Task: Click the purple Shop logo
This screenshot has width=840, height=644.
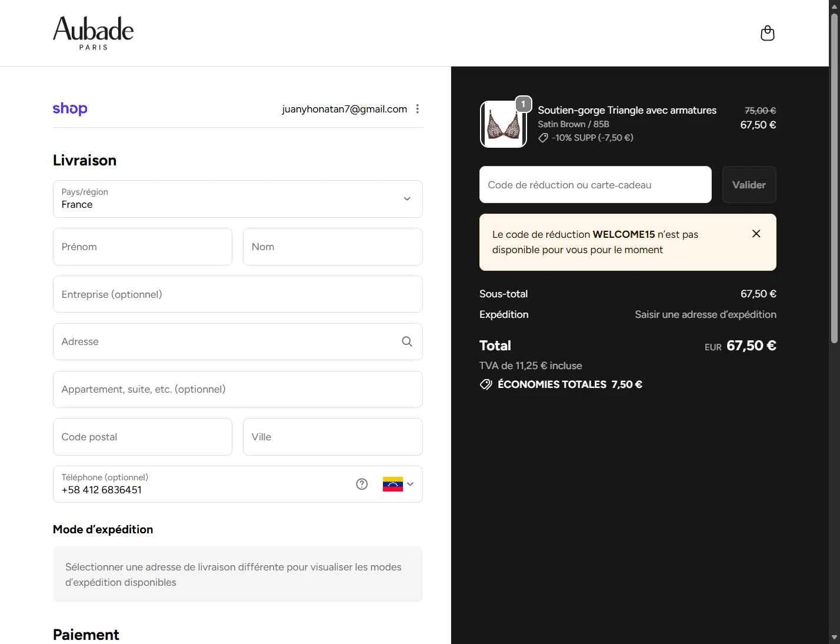Action: pyautogui.click(x=70, y=109)
